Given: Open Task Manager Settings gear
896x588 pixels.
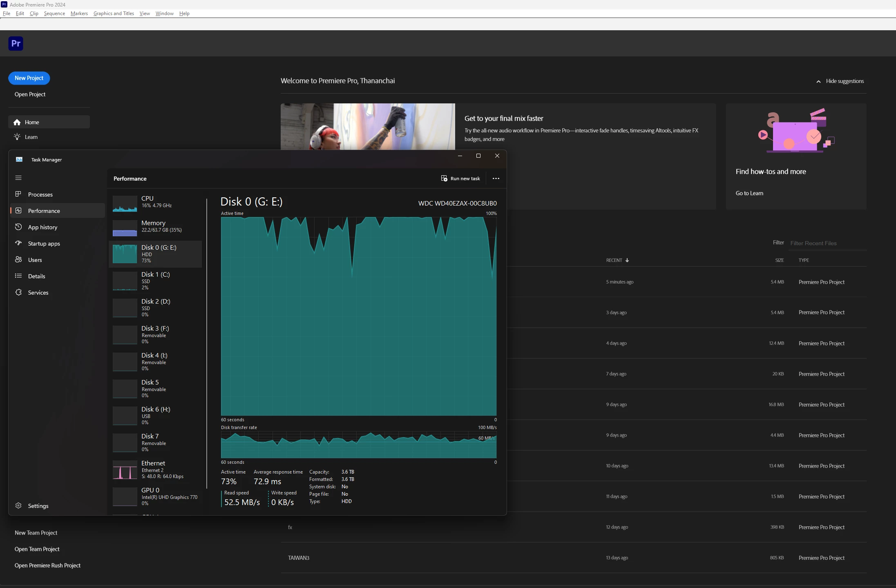Looking at the screenshot, I should [x=18, y=505].
